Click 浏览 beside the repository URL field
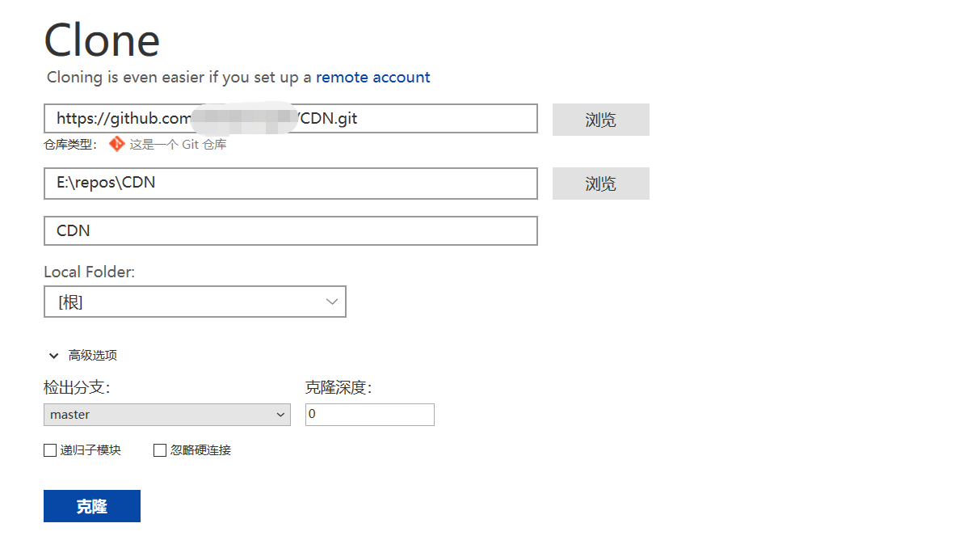 pyautogui.click(x=600, y=120)
